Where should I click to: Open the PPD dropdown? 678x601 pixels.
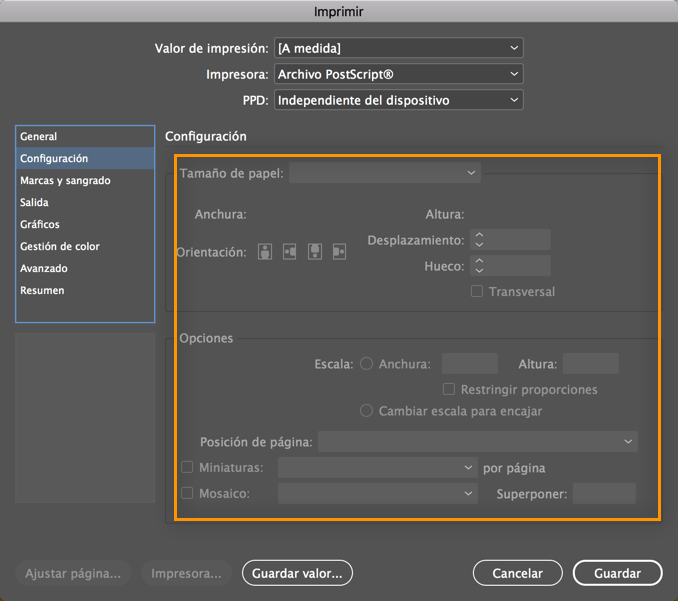coord(398,100)
